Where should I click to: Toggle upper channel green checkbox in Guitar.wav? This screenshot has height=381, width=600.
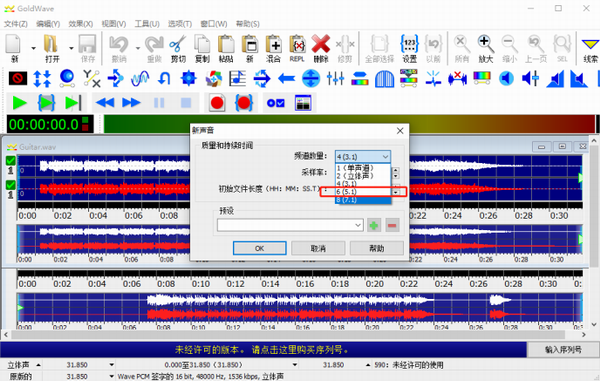coord(11,161)
